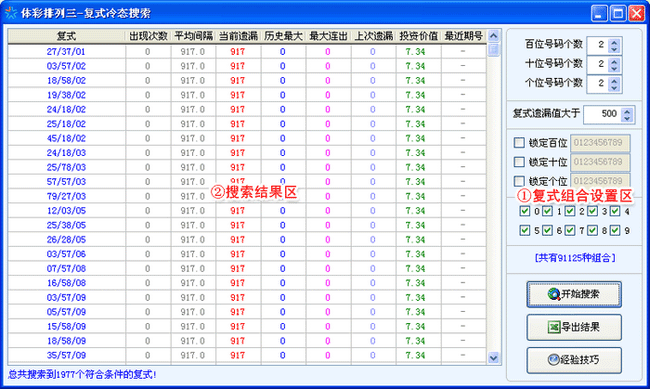Click the 锁定百位 digits field

pos(600,143)
